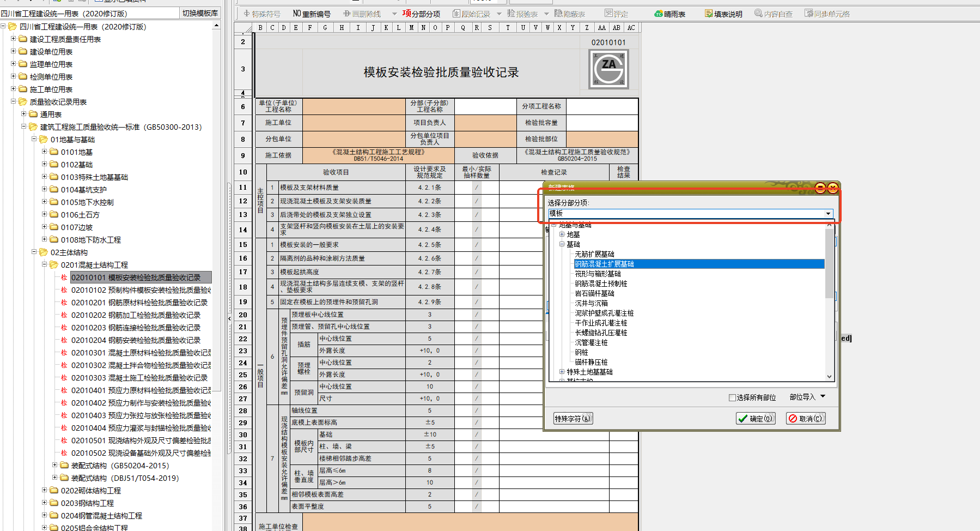
Task: Select 筏形与箱形基础 in the dropdown list
Action: (598, 274)
